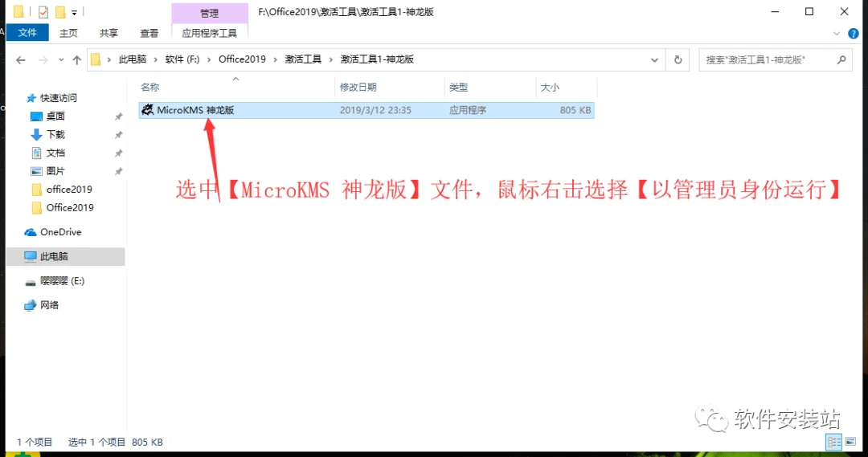Go forward with the forward arrow

(43, 59)
